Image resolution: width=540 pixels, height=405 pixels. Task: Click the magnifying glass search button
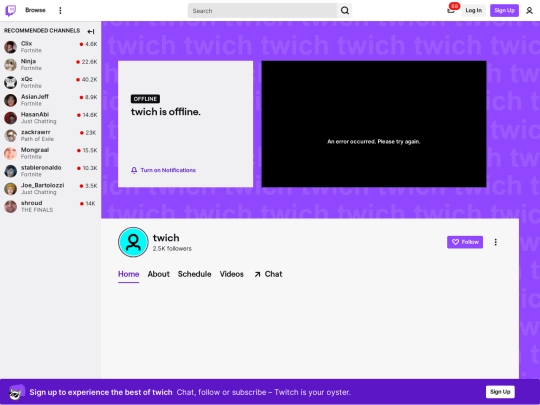click(x=345, y=11)
